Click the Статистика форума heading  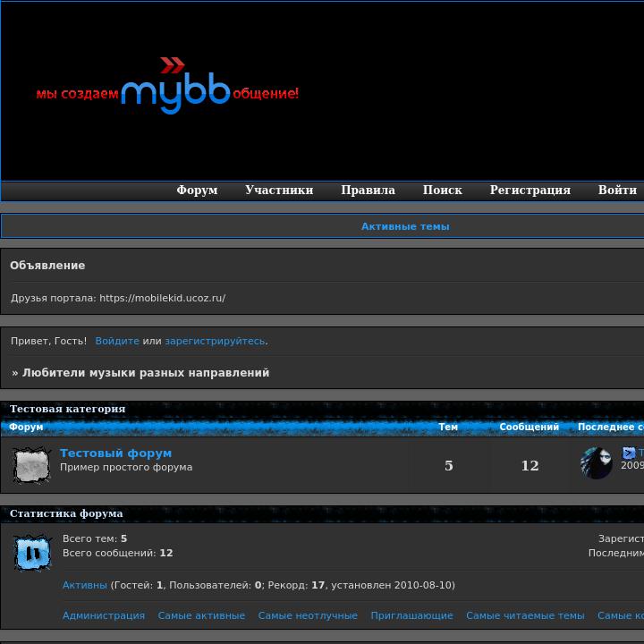[66, 513]
